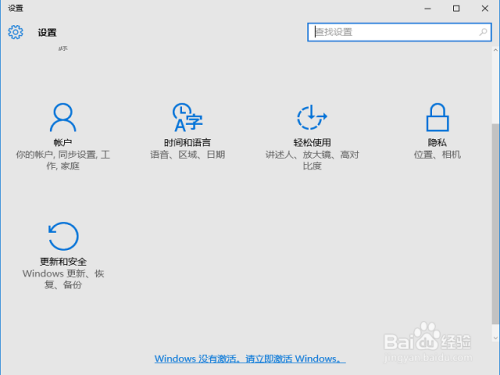Minimize the Settings window

(428, 8)
